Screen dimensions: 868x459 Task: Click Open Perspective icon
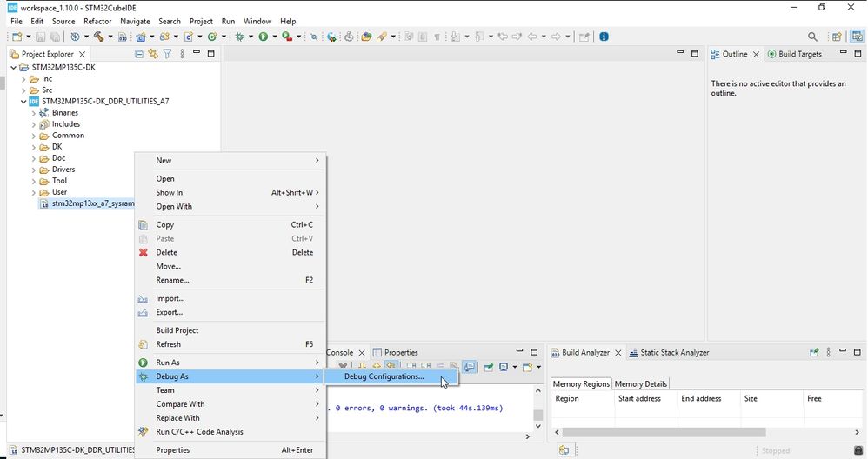coord(837,37)
